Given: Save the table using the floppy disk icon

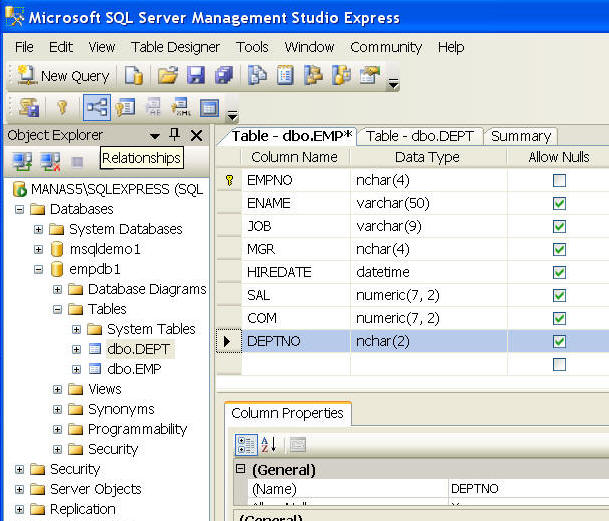Looking at the screenshot, I should coord(196,75).
